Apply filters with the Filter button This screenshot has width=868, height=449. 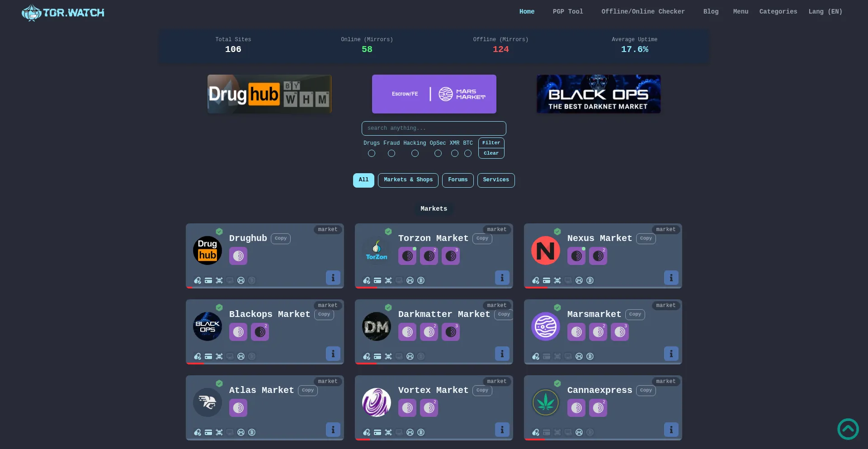click(x=491, y=143)
